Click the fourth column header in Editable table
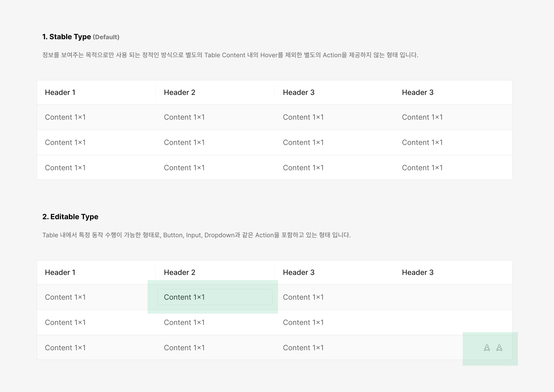The image size is (554, 392). point(418,272)
